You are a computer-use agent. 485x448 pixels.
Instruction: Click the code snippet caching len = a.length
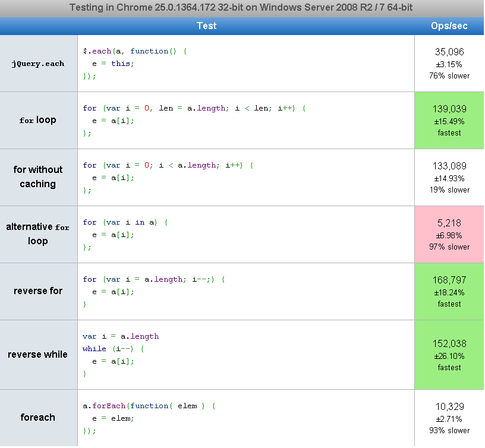pyautogui.click(x=194, y=121)
